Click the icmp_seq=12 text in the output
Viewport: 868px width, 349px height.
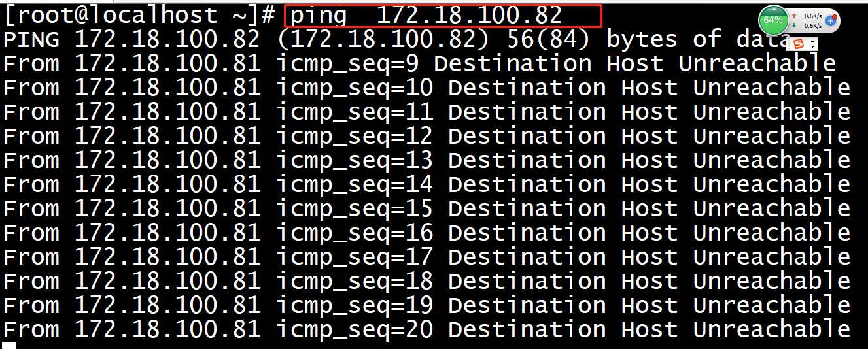tap(354, 137)
